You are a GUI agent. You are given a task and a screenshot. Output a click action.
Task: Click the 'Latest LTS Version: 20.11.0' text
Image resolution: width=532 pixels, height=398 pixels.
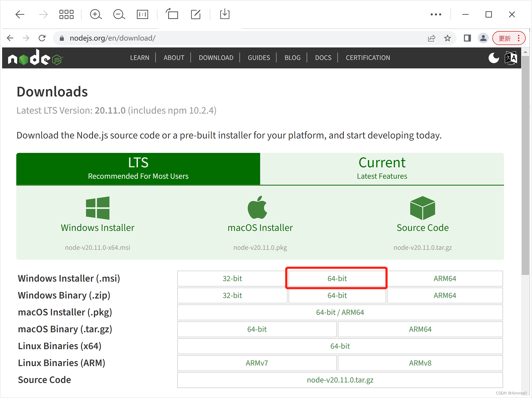click(x=71, y=110)
